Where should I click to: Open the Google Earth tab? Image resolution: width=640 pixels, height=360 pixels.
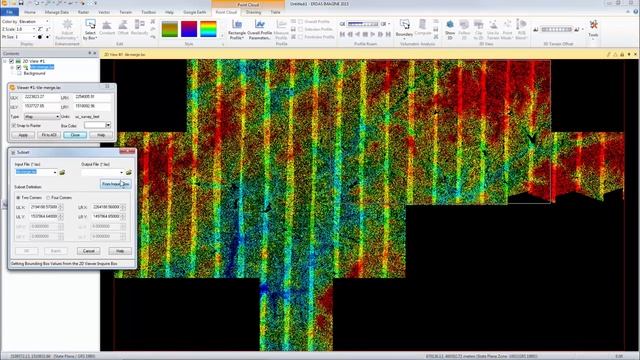click(195, 12)
